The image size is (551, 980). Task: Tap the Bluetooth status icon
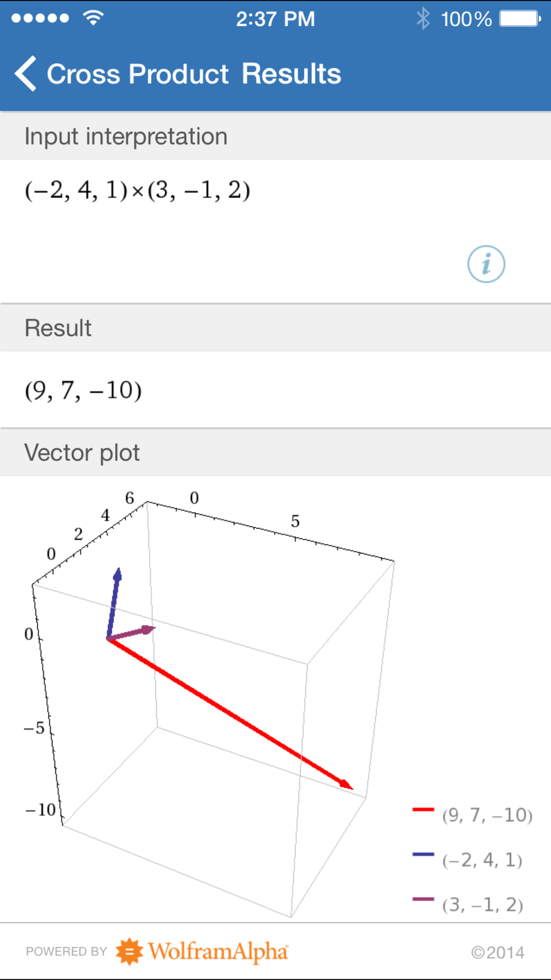(x=423, y=19)
